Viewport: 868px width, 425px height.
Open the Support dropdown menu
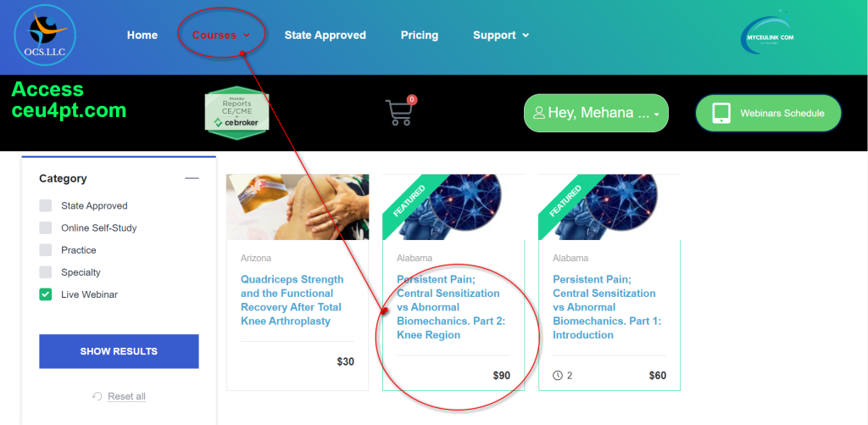point(501,35)
